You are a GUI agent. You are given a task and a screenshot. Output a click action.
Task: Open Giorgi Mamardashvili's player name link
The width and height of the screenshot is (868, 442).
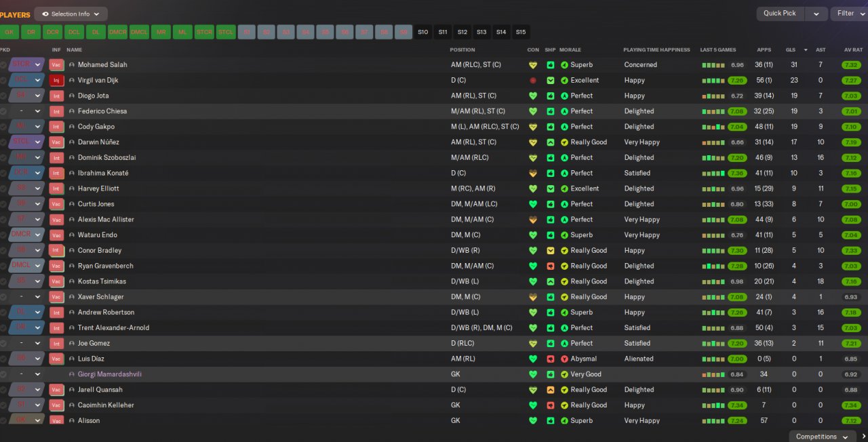(110, 374)
